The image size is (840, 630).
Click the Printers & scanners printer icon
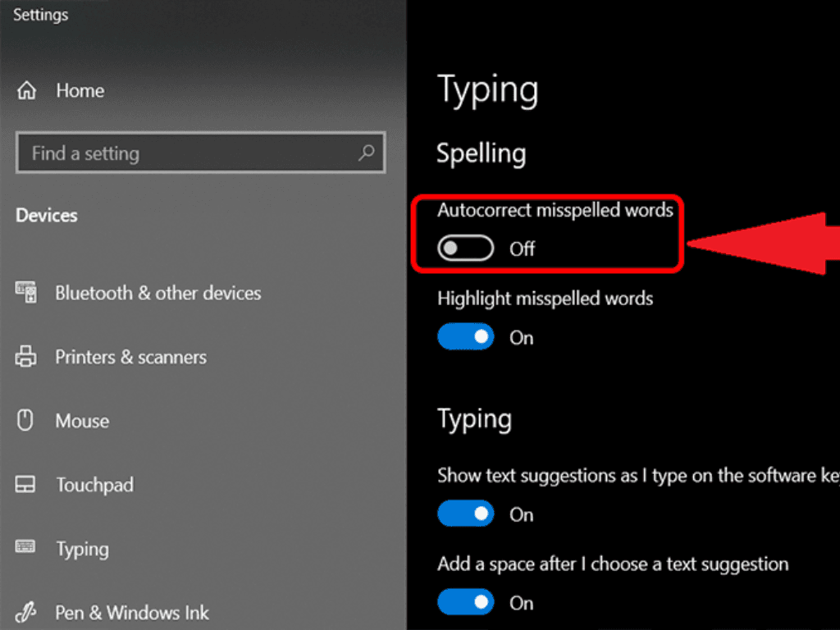coord(26,357)
